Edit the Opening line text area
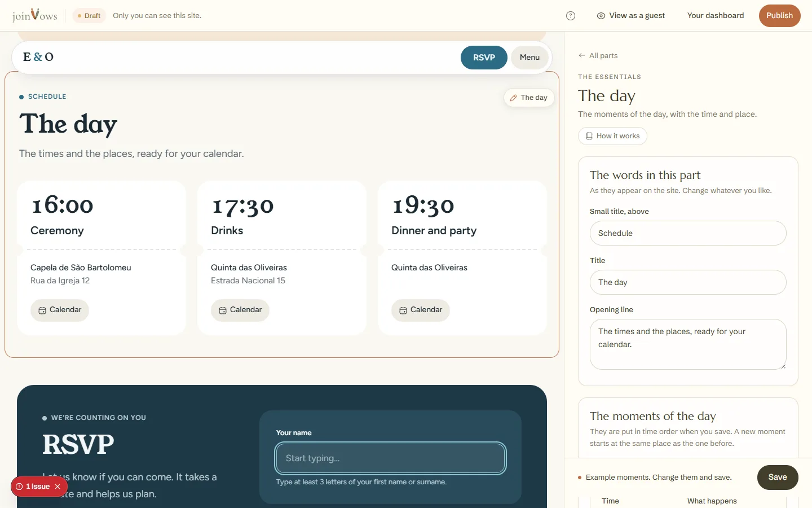The height and width of the screenshot is (508, 812). click(688, 344)
